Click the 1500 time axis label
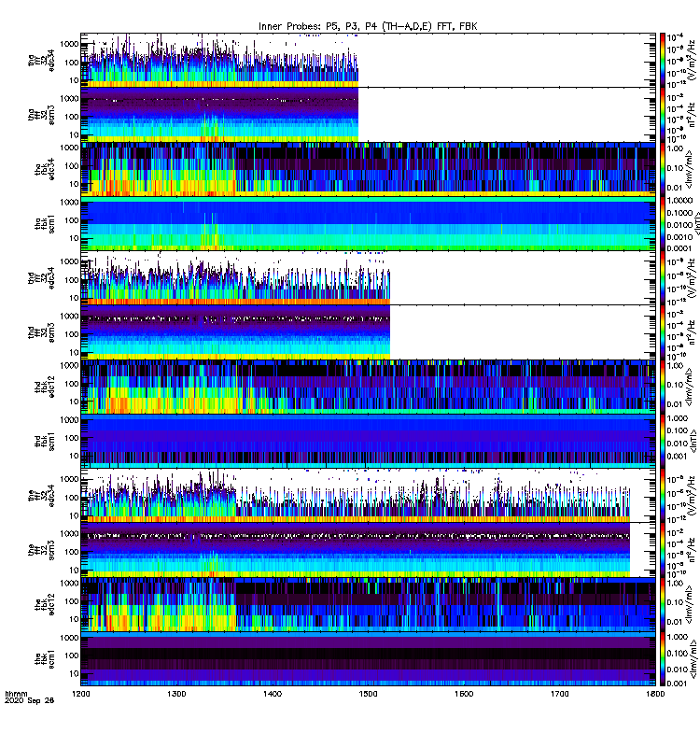 (368, 694)
